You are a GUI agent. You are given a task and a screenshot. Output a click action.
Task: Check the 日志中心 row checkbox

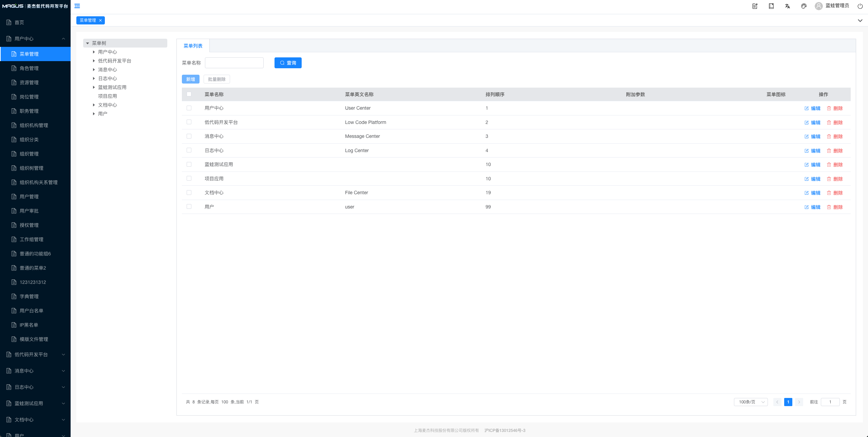[x=189, y=150]
